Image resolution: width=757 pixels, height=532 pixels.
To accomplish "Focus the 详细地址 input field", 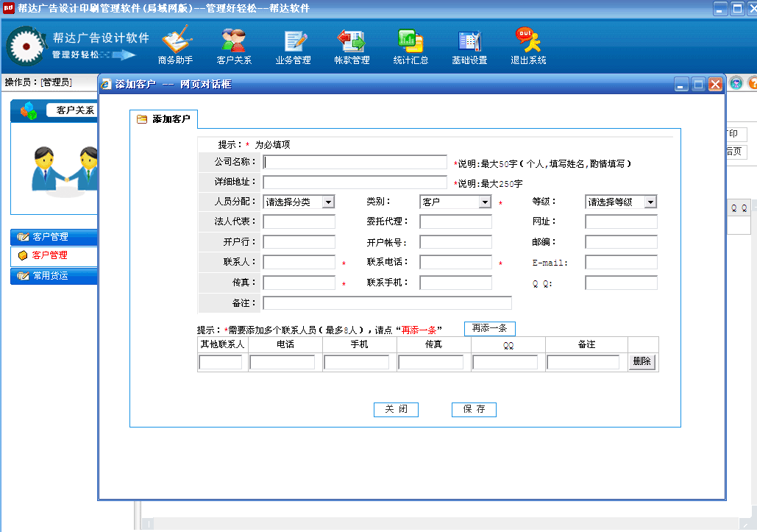I will pyautogui.click(x=355, y=182).
